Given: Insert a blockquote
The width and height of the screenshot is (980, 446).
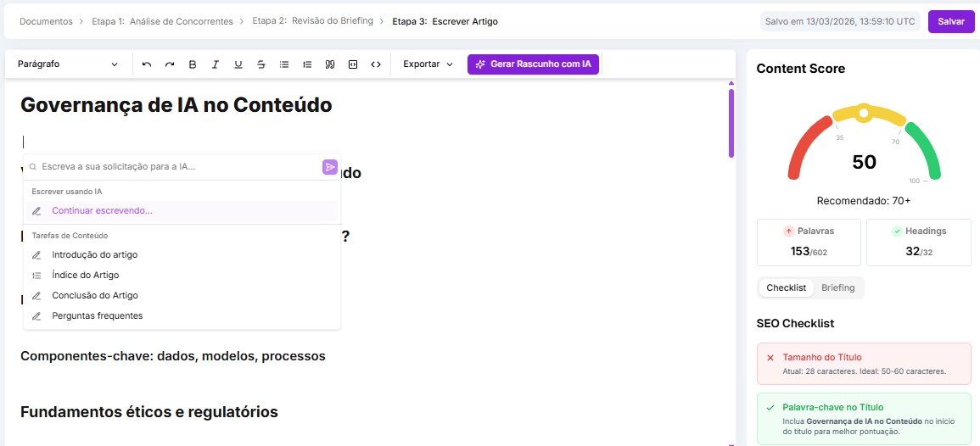Looking at the screenshot, I should (x=330, y=64).
